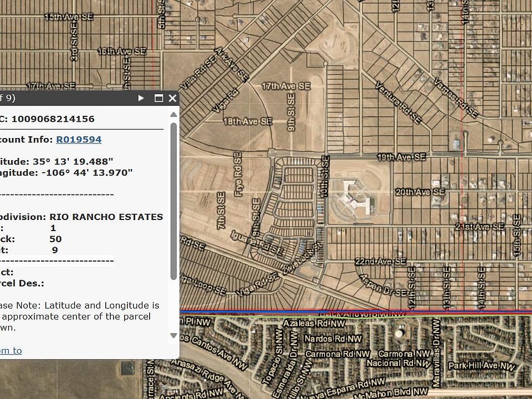
Task: Click the 21st Ave SE map label
Action: click(x=479, y=227)
